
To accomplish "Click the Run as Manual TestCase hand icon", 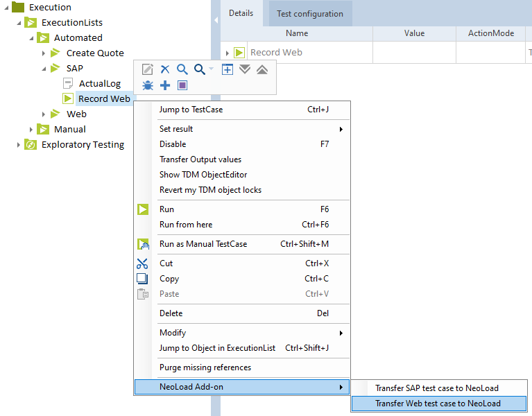I will coord(143,244).
